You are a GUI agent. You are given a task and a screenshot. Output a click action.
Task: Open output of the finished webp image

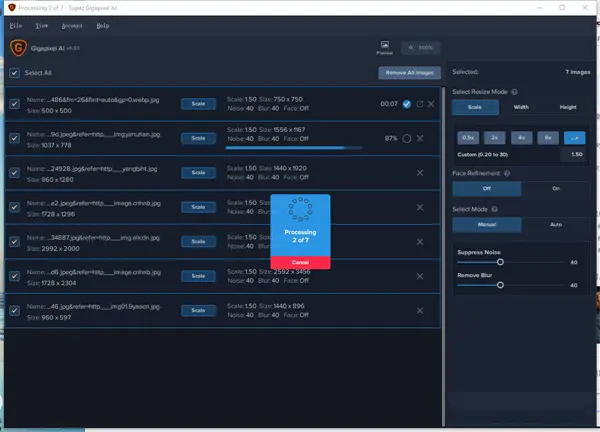419,104
